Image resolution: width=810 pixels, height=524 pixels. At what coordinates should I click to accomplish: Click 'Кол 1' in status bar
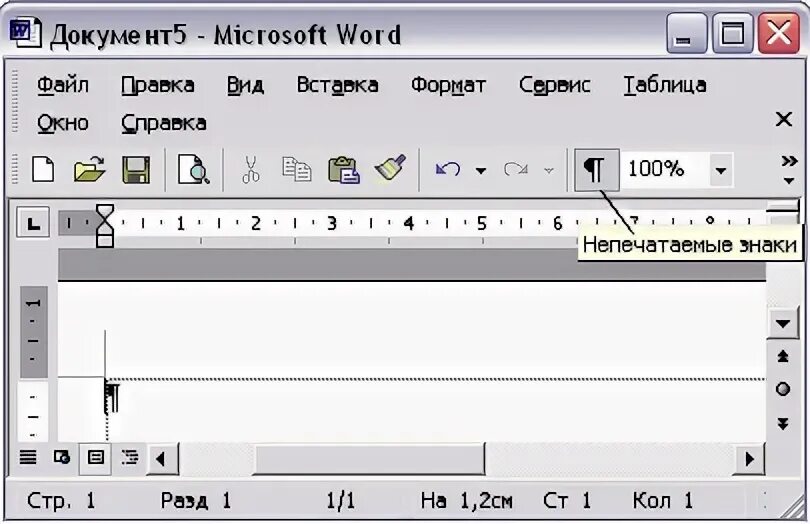(662, 501)
